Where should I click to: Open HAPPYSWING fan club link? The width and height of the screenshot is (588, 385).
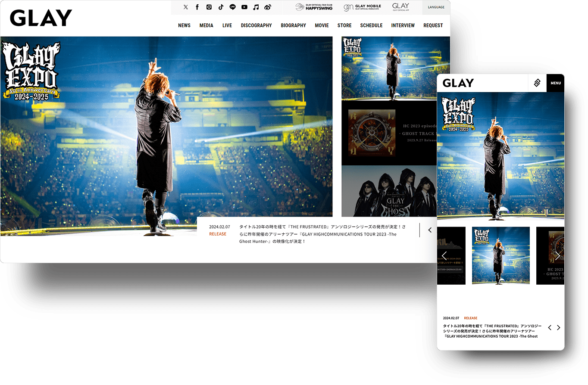pos(314,7)
